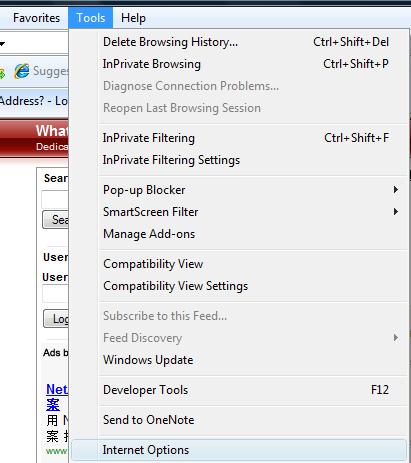Image resolution: width=411 pixels, height=463 pixels.
Task: Click the red What site banner
Action: click(x=34, y=137)
